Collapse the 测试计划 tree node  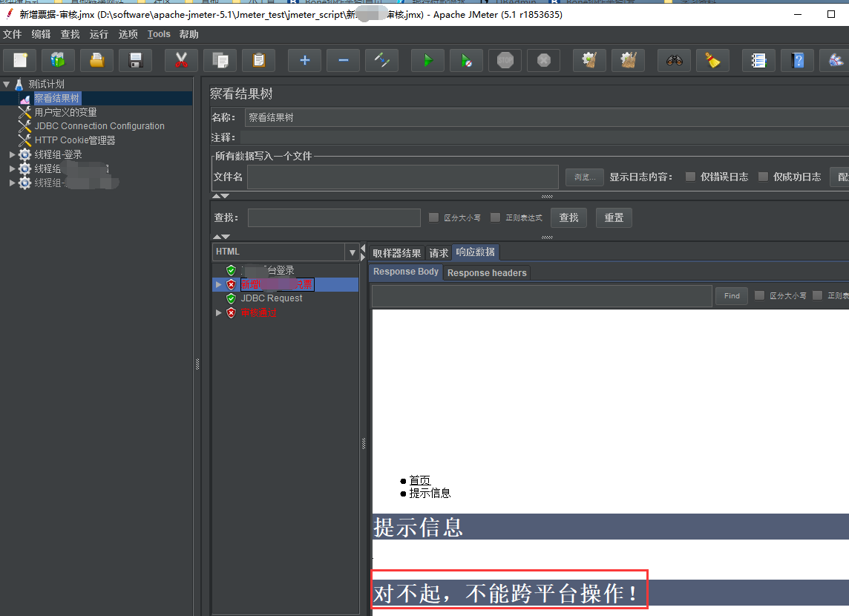pyautogui.click(x=7, y=85)
